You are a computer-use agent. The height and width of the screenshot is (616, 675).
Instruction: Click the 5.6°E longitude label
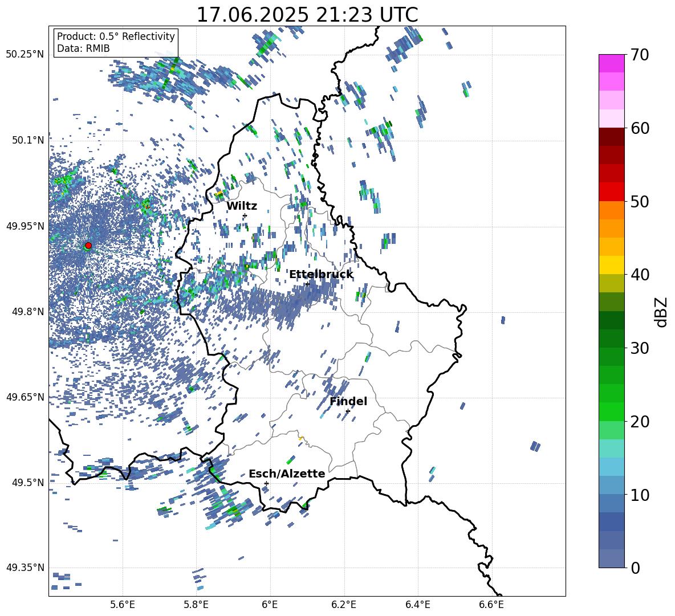pyautogui.click(x=123, y=605)
